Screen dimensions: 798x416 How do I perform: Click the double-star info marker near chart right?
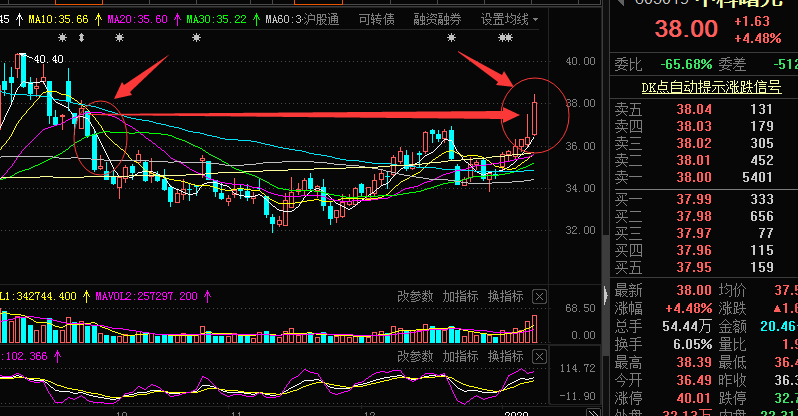tap(505, 38)
